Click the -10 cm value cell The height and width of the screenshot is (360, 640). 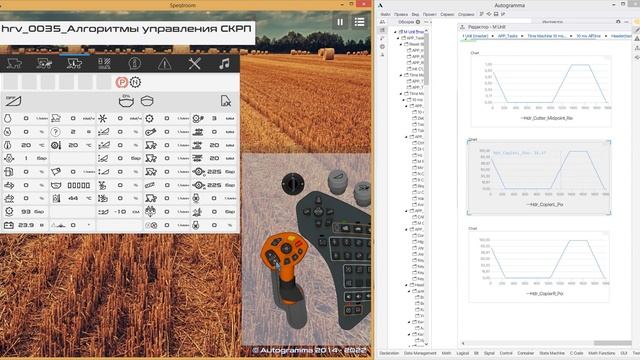coord(120,211)
